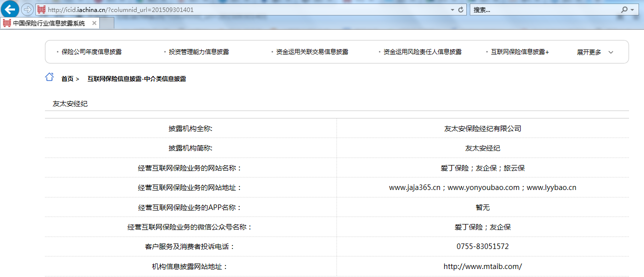Screen dimensions: 644x277
Task: Click 经营互联网保险业务的APP名称 label
Action: click(190, 207)
